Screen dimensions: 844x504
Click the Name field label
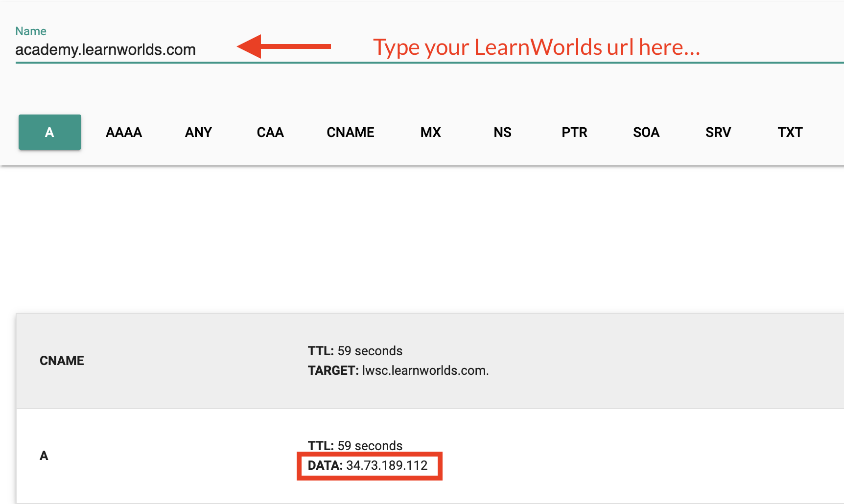point(30,30)
